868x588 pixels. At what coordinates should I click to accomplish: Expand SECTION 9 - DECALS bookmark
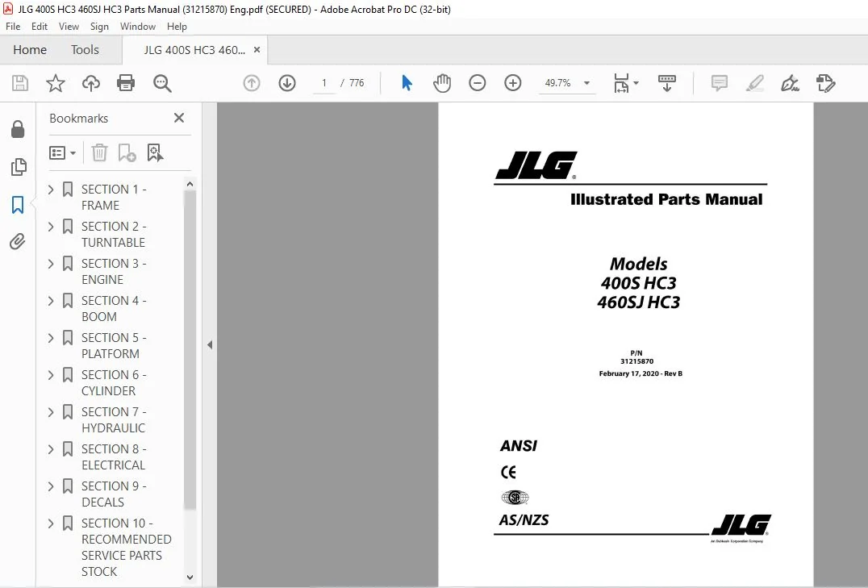pos(51,486)
